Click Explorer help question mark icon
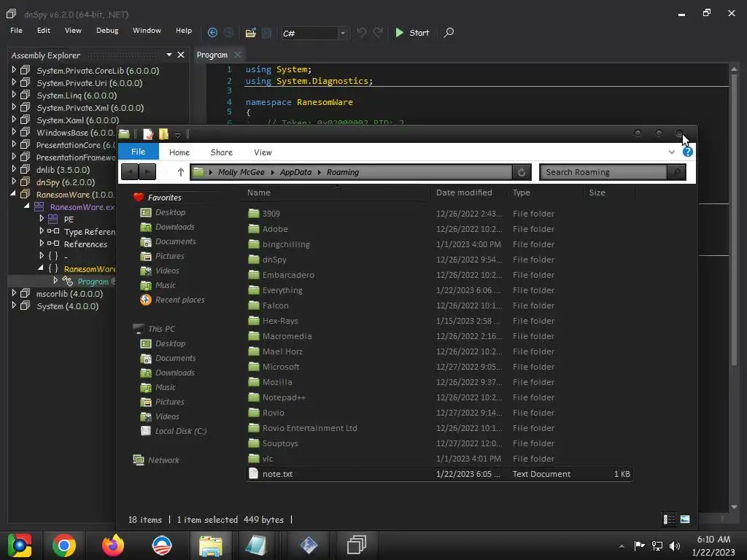 click(687, 152)
